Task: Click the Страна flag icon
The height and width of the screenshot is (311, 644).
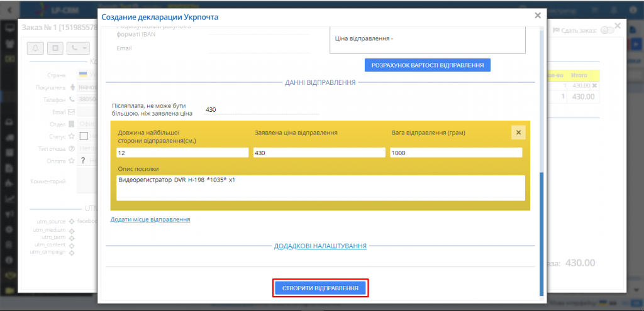Action: (83, 75)
